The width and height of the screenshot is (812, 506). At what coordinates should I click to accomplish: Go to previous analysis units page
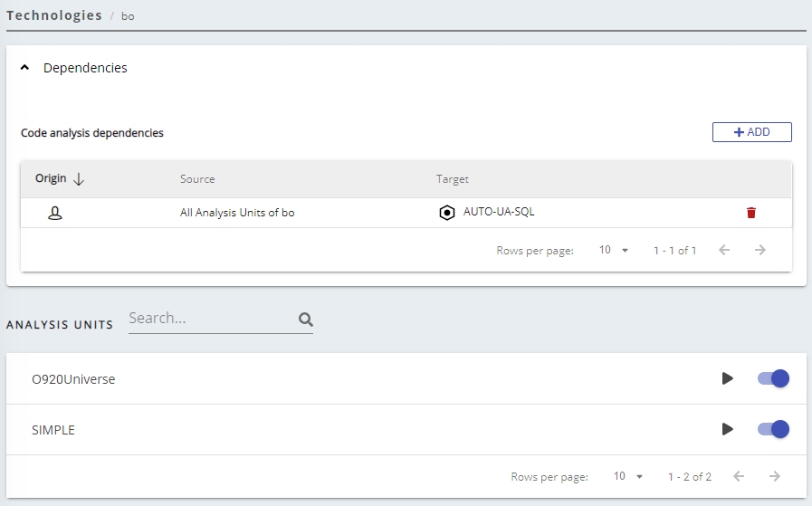739,476
